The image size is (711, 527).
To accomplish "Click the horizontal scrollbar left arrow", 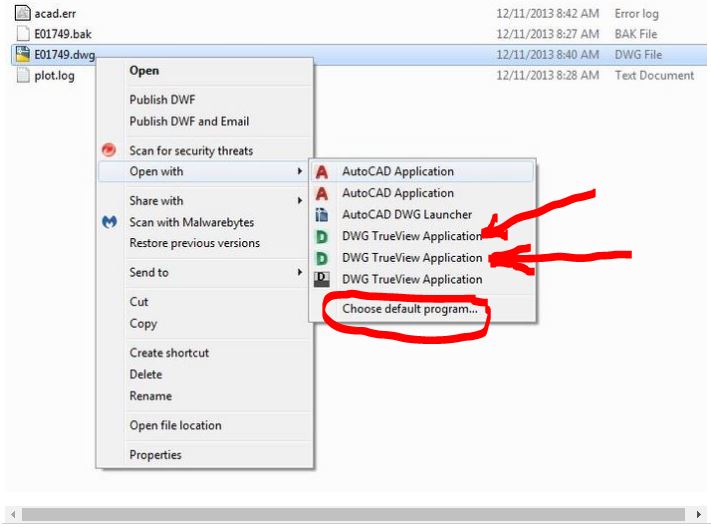I will click(x=13, y=515).
